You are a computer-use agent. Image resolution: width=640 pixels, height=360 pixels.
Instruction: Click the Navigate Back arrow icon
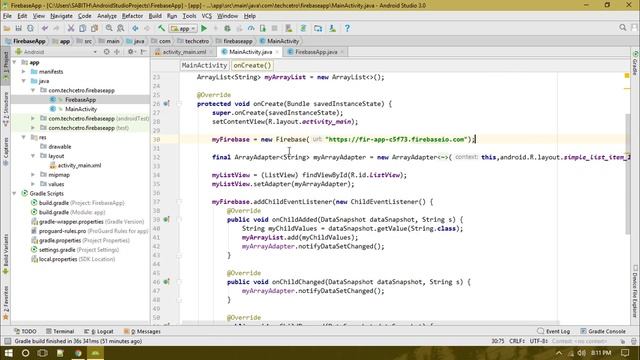[x=135, y=29]
